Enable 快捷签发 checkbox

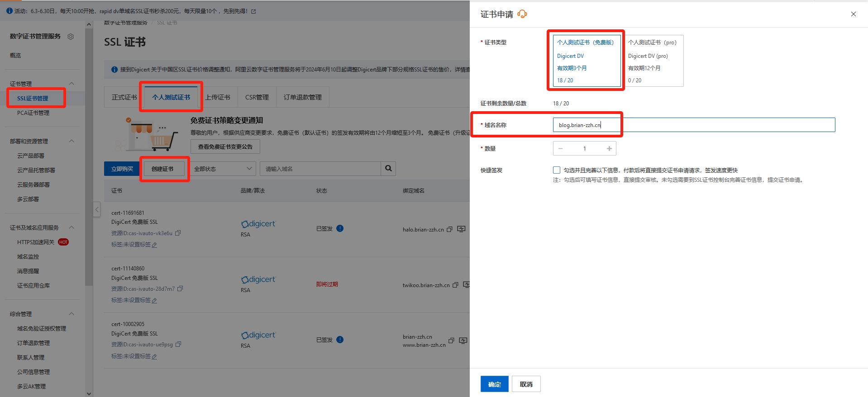point(557,170)
